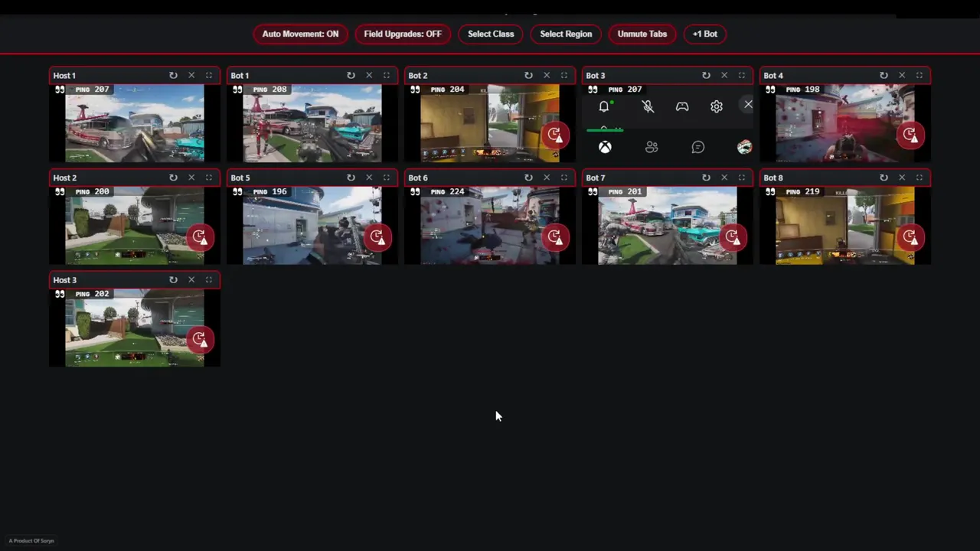980x551 pixels.
Task: Expand the Bot 5 panel to fullscreen
Action: pyautogui.click(x=387, y=178)
